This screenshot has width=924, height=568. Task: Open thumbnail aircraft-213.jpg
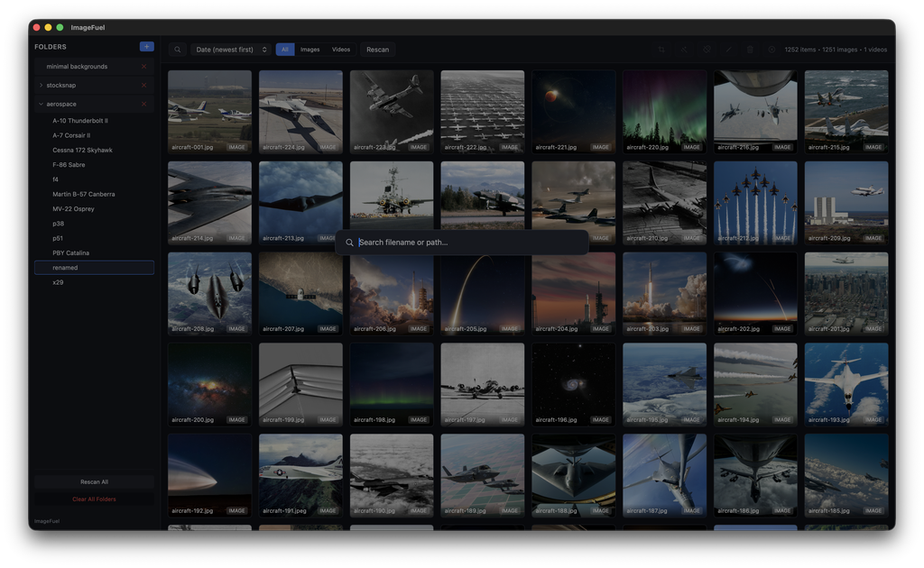(300, 203)
